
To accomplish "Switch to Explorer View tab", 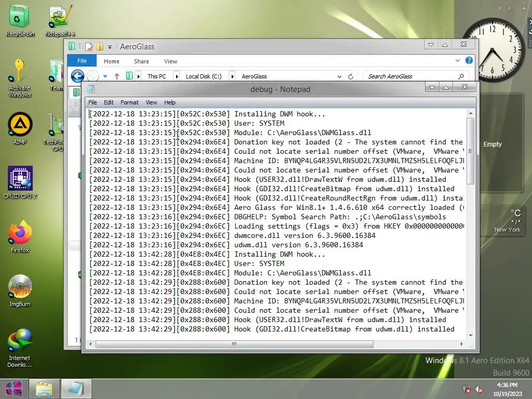I will pos(170,61).
